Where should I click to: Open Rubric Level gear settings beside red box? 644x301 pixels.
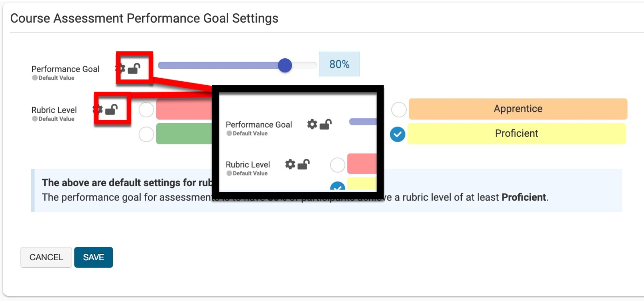coord(98,109)
